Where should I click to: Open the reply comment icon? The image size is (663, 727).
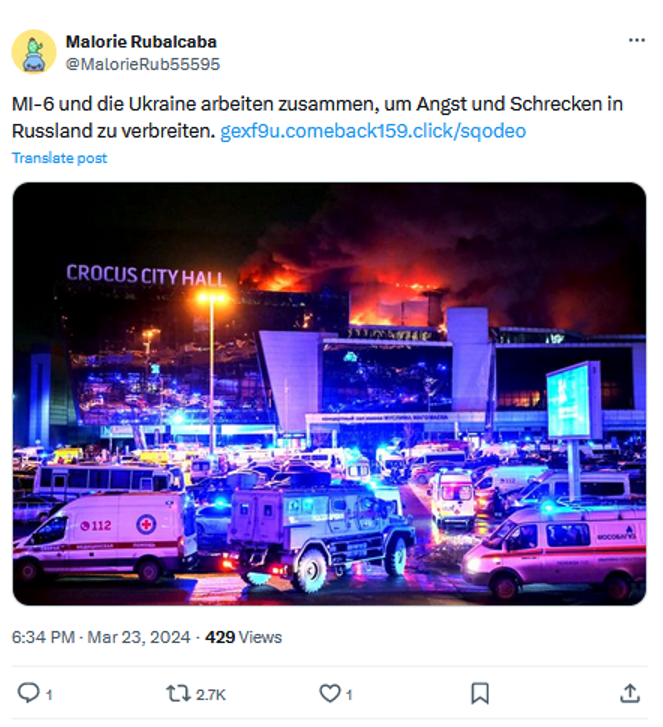tap(29, 693)
